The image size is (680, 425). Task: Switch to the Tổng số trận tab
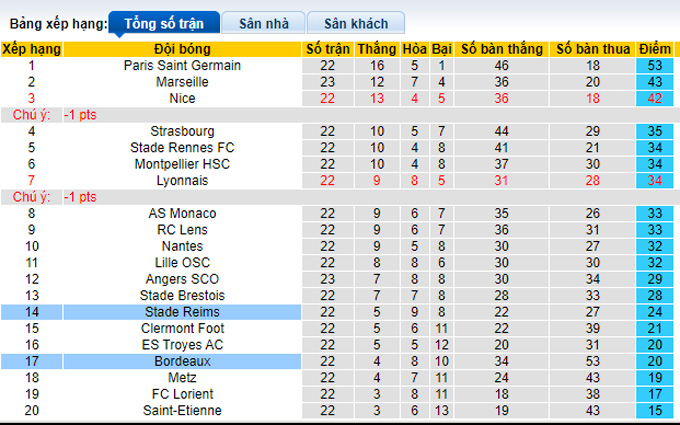[x=161, y=23]
